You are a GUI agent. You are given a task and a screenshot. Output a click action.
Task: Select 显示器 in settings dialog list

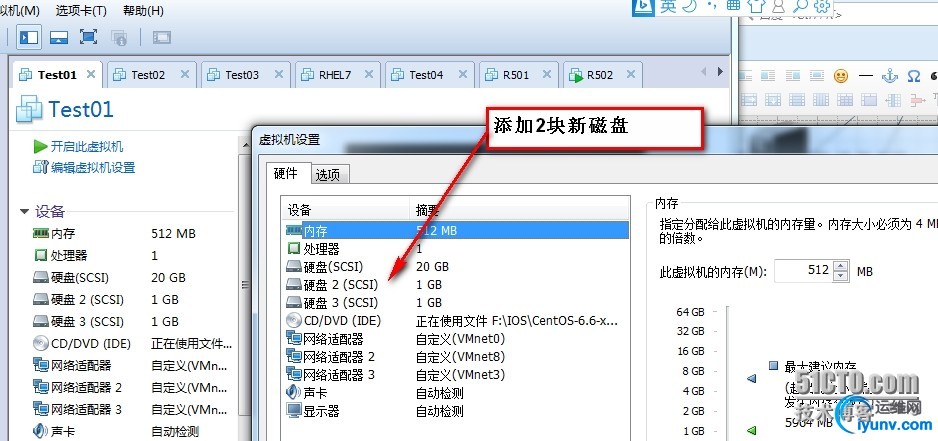457,411
